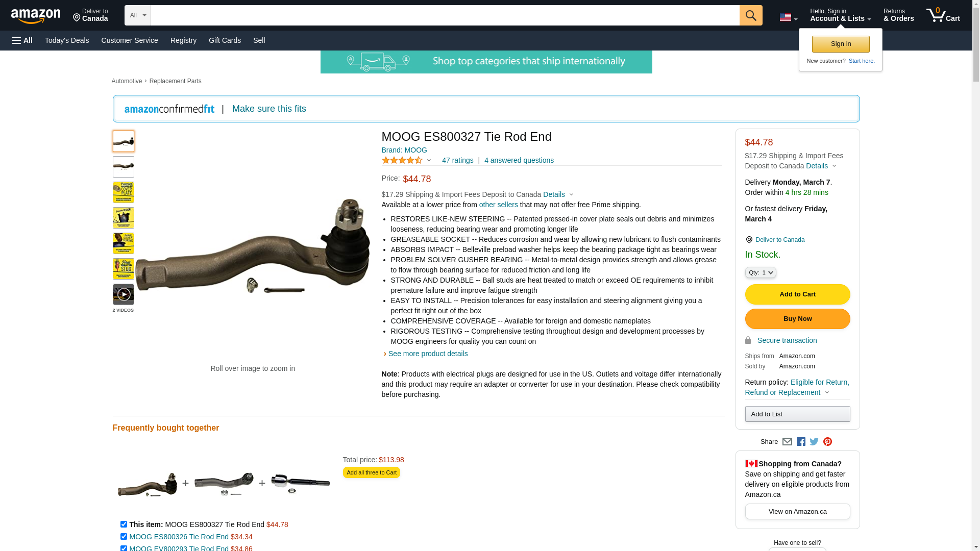Click the Amazon logo
Viewport: 980px width, 551px height.
tap(36, 16)
